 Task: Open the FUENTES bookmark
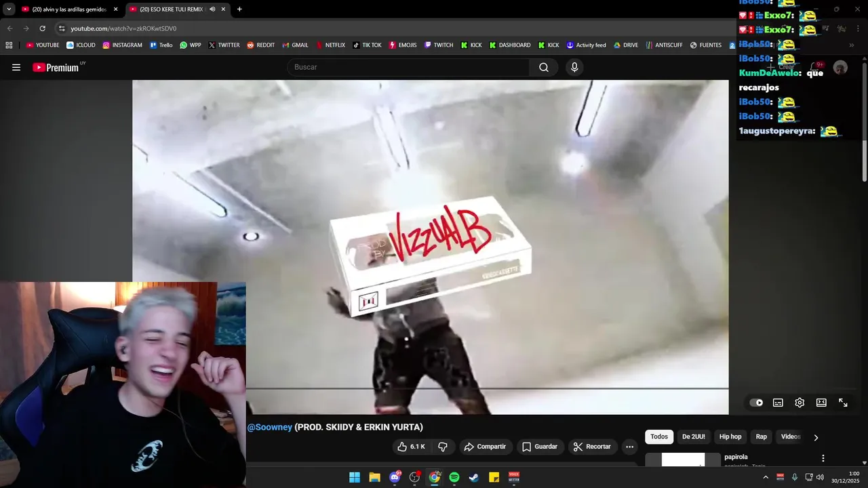pos(706,45)
